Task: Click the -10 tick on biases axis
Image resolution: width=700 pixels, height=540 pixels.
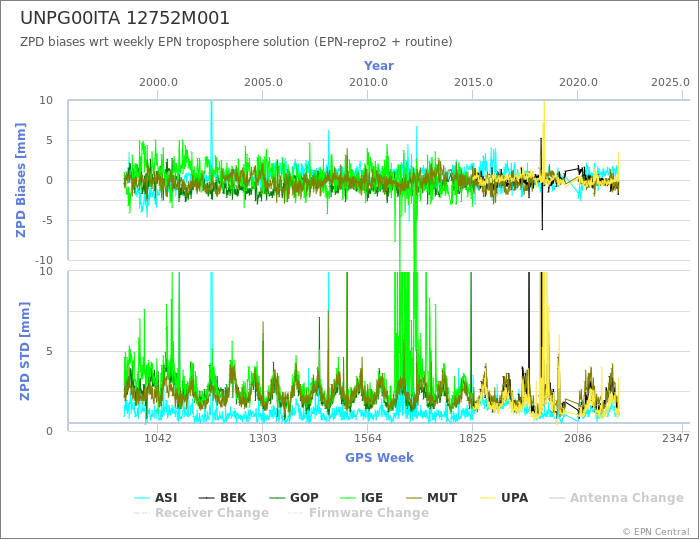Action: 44,260
